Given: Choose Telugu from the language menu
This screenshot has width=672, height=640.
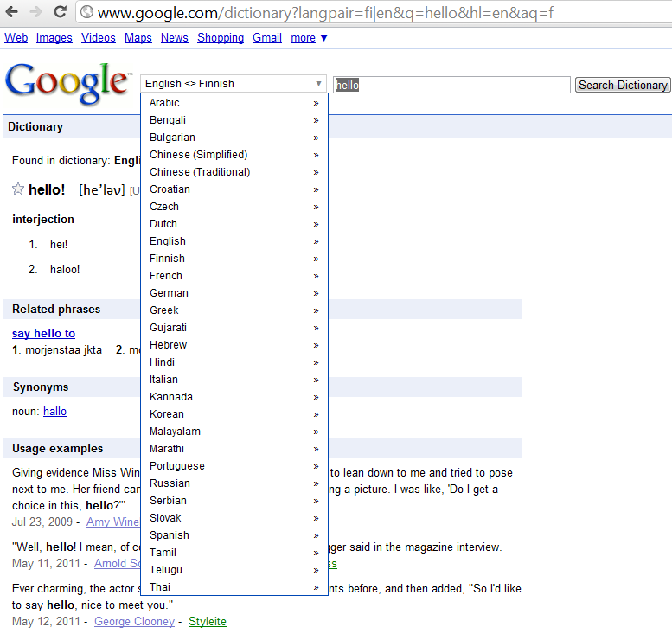Looking at the screenshot, I should click(x=234, y=570).
